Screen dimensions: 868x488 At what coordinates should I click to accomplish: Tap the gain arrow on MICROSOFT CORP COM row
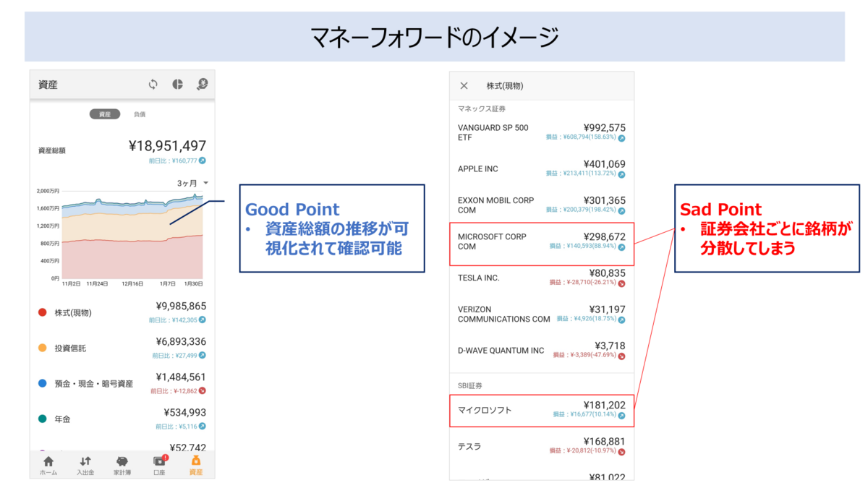(621, 247)
